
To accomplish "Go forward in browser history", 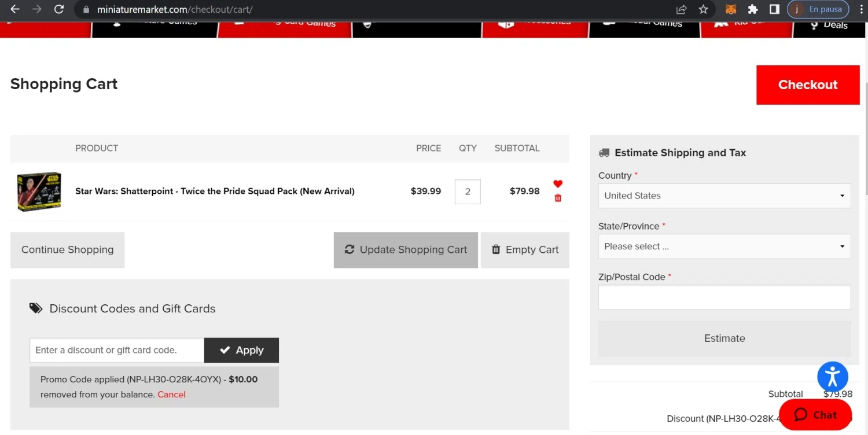I will coord(36,9).
